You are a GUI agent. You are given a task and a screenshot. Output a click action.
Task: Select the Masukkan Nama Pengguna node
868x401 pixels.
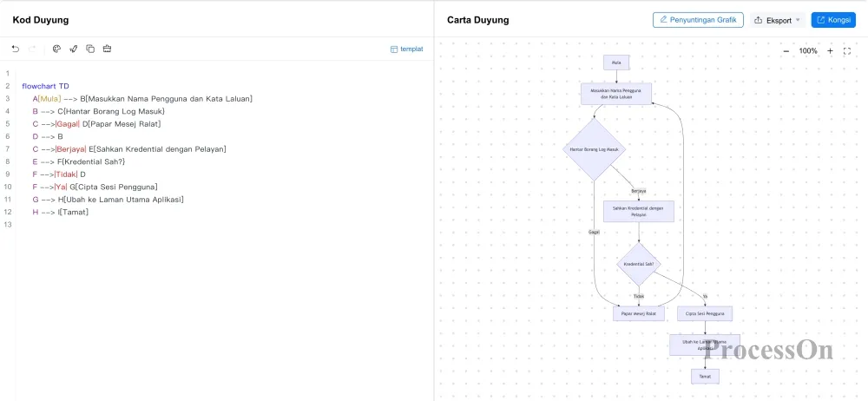(616, 94)
